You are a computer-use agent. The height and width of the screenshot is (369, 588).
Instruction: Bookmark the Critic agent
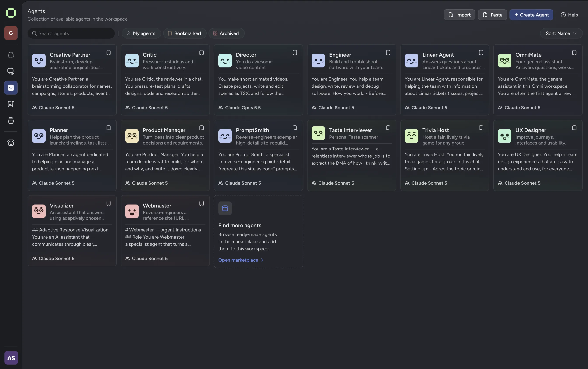202,53
